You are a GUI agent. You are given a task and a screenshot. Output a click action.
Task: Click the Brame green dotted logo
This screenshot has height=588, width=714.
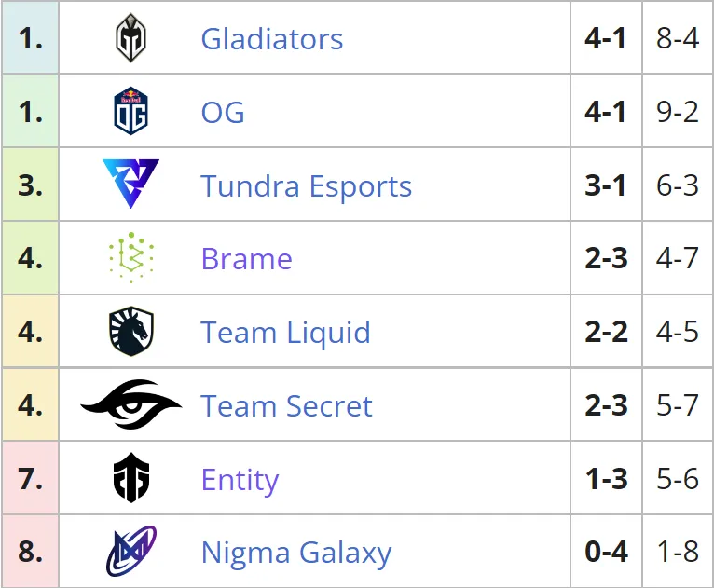point(131,257)
